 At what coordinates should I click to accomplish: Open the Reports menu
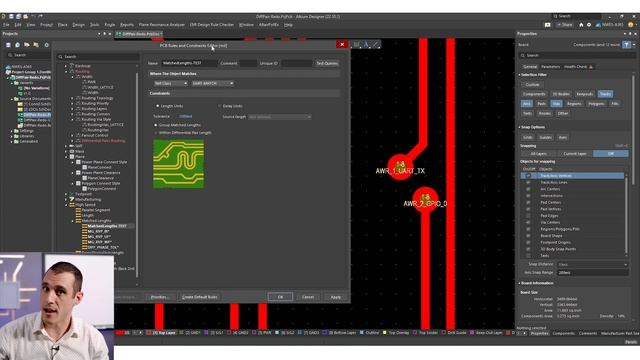(x=127, y=25)
